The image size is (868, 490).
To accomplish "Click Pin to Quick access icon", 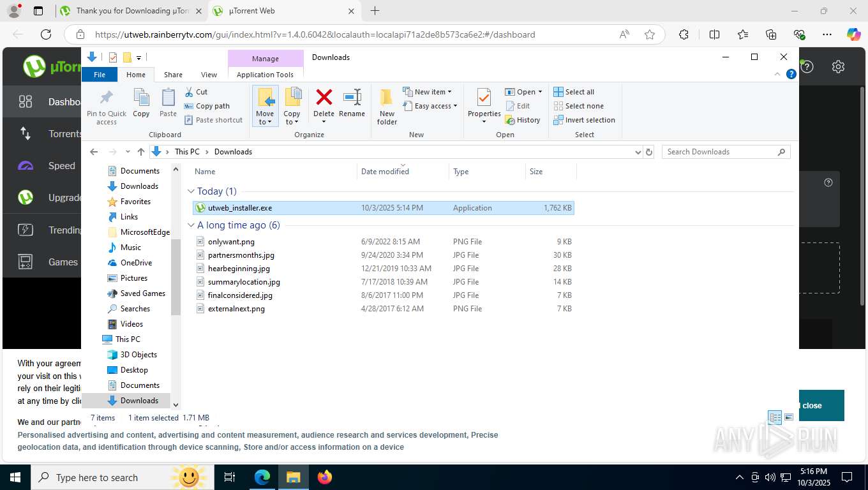I will (107, 107).
